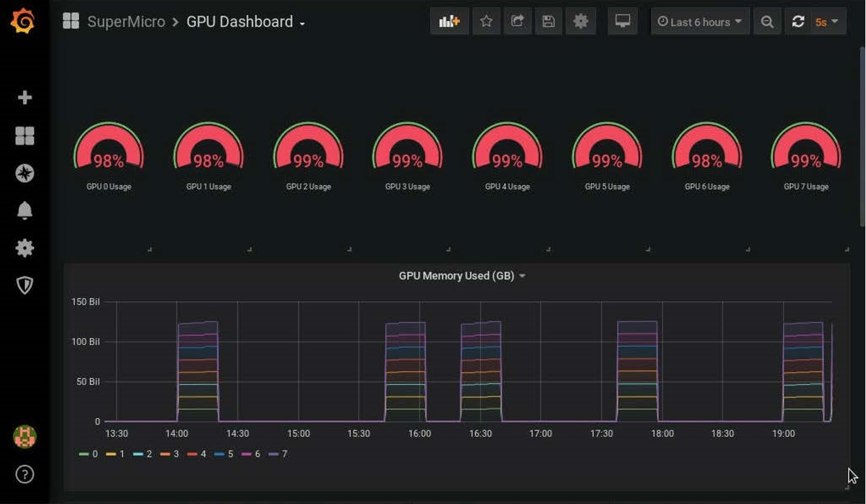Open Alerting bell icon in sidebar
This screenshot has width=866, height=504.
coord(25,210)
